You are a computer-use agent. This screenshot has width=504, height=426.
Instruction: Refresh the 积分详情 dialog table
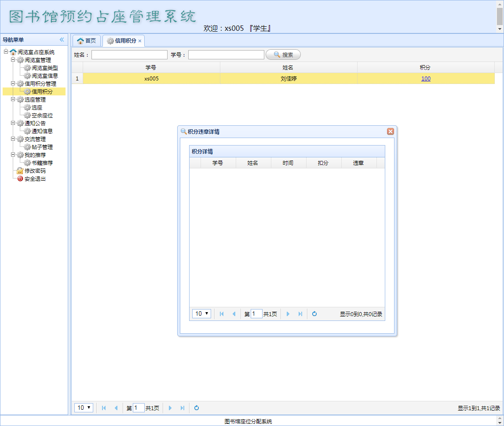pos(314,314)
